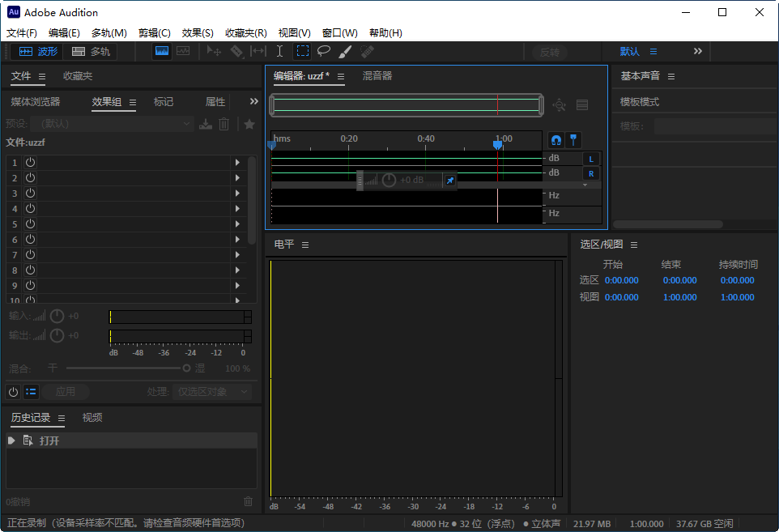
Task: Switch to the Video panel tab
Action: pos(92,418)
